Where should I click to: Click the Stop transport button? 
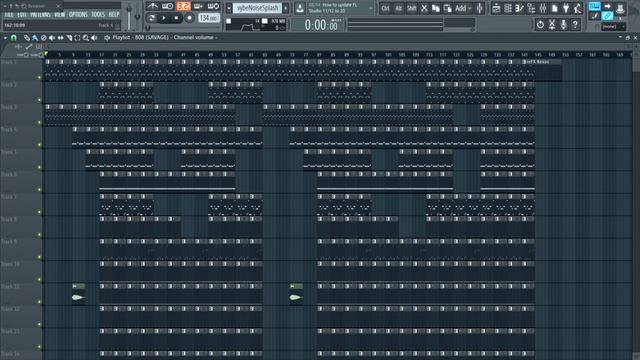tap(176, 18)
